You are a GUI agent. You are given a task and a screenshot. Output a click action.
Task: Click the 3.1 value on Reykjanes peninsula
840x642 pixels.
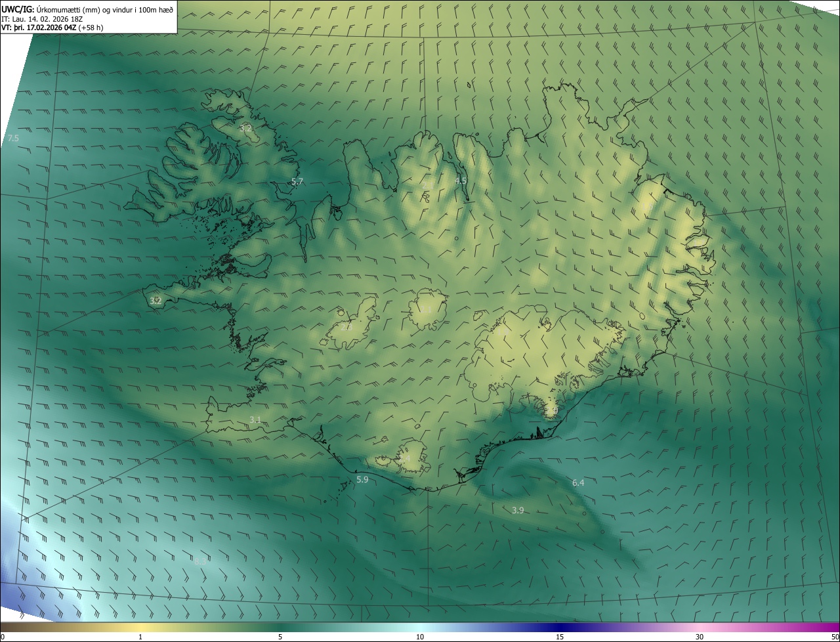pos(255,419)
